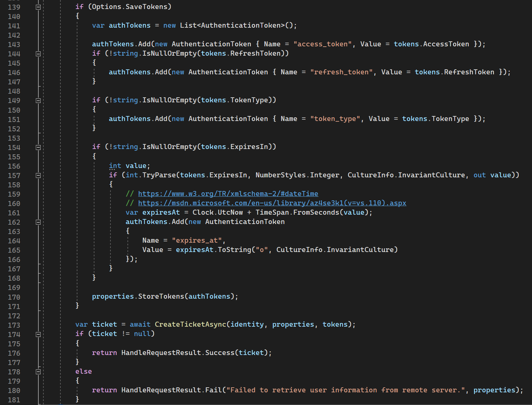This screenshot has width=532, height=405.
Task: Click line number 161 in the gutter
Action: 14,213
